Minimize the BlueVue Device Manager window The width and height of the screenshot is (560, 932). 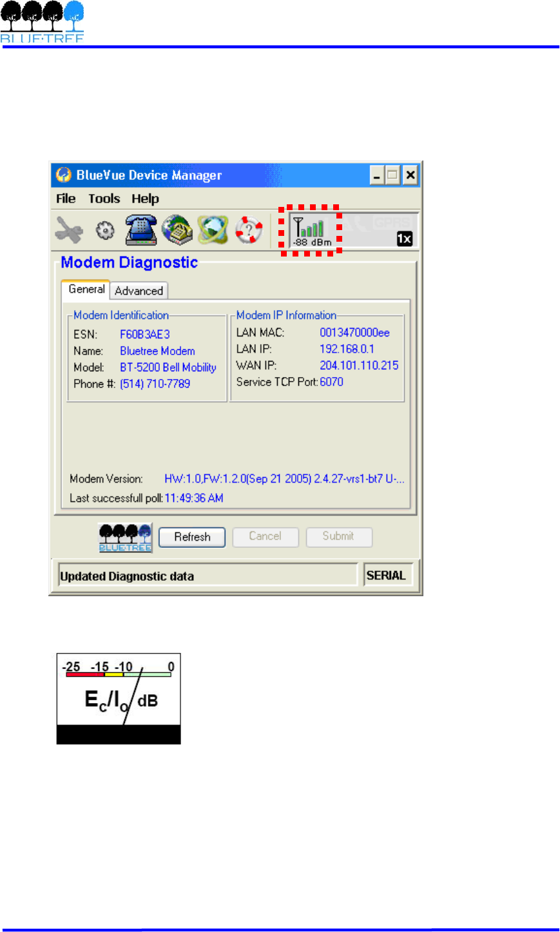(377, 175)
